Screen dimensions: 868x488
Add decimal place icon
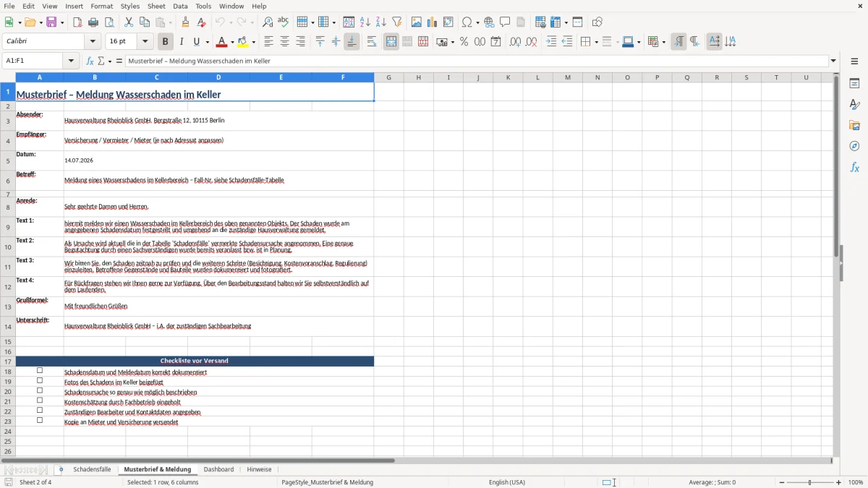click(x=515, y=42)
